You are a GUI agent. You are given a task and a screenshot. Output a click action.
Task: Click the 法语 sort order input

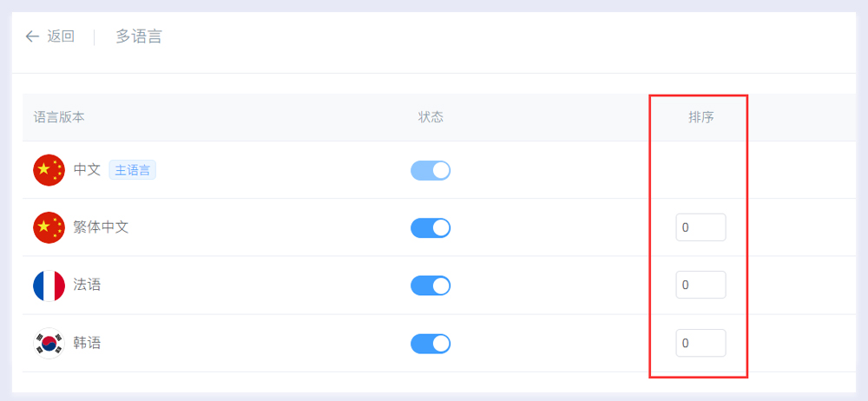click(700, 286)
